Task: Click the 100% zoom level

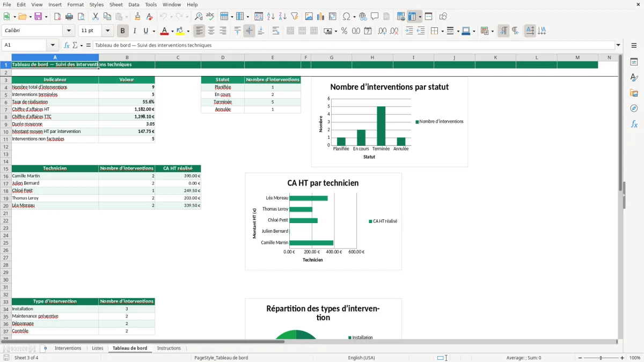Action: (635, 358)
